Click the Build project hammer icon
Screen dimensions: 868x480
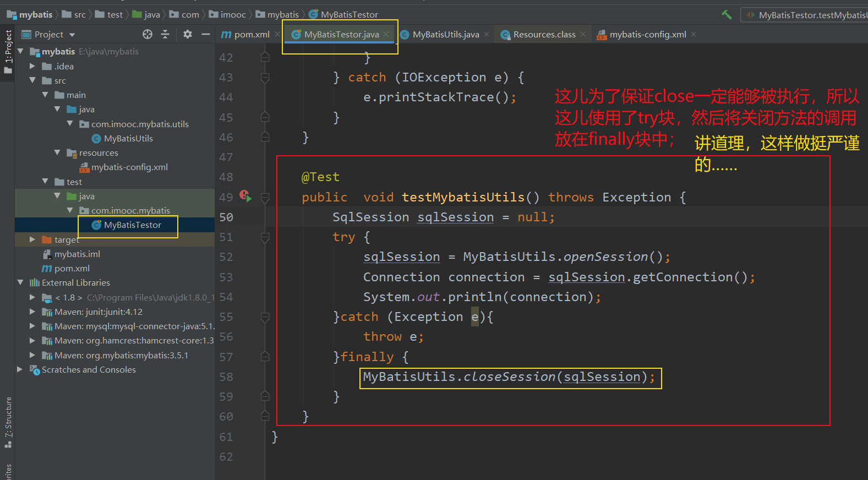(727, 15)
